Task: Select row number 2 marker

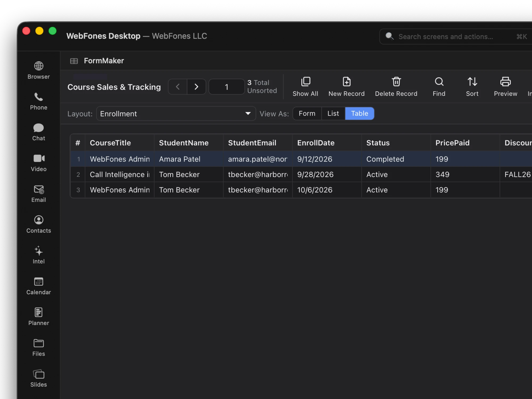Action: (x=78, y=174)
